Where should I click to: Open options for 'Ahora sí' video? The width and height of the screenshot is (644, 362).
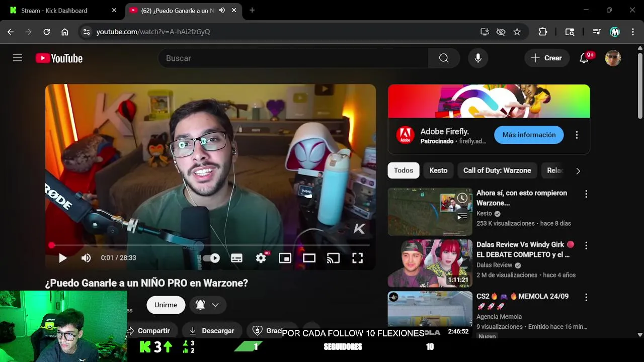586,194
